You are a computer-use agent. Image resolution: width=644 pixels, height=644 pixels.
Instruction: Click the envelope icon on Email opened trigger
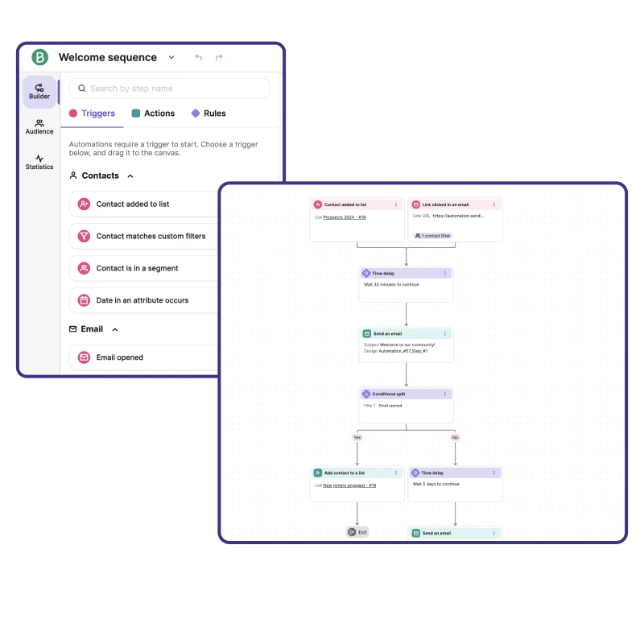(x=84, y=357)
